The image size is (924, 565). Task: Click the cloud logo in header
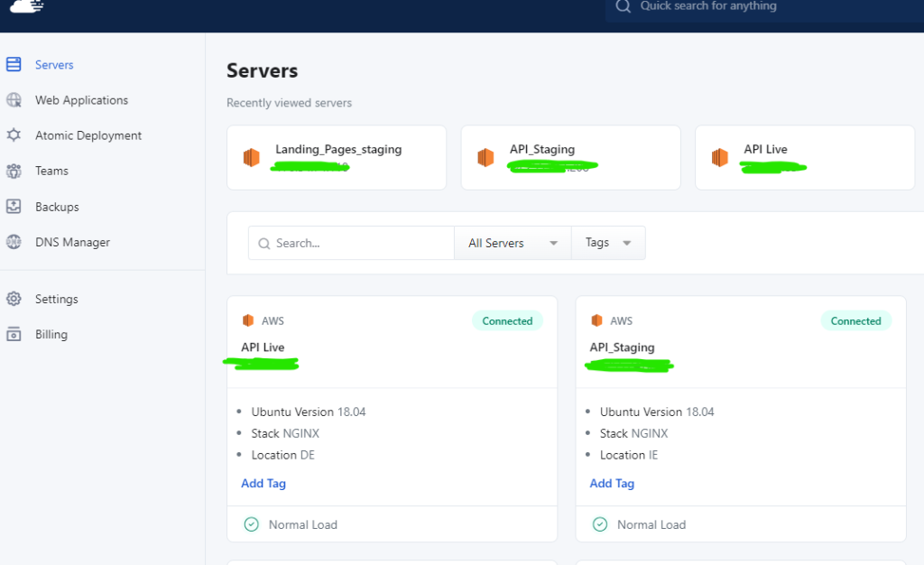pos(25,6)
